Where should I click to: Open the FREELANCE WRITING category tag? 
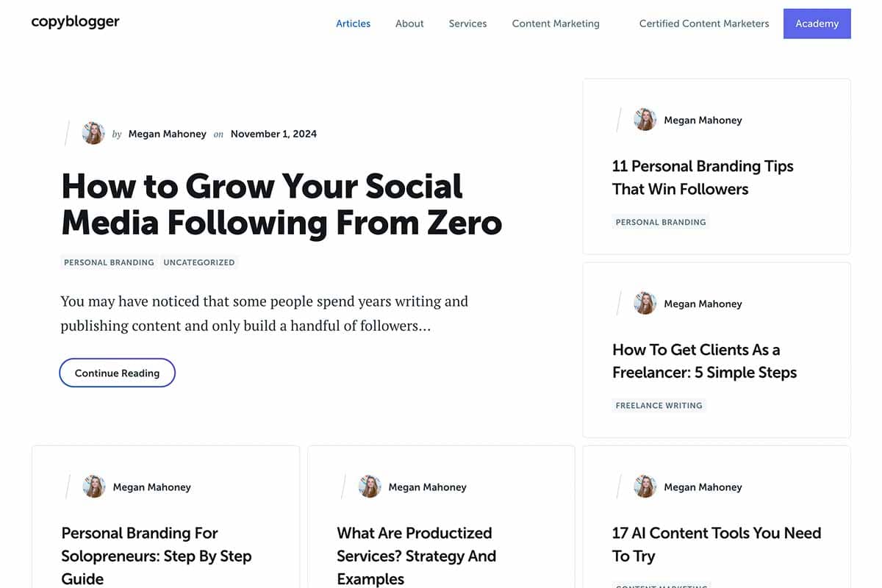(659, 405)
